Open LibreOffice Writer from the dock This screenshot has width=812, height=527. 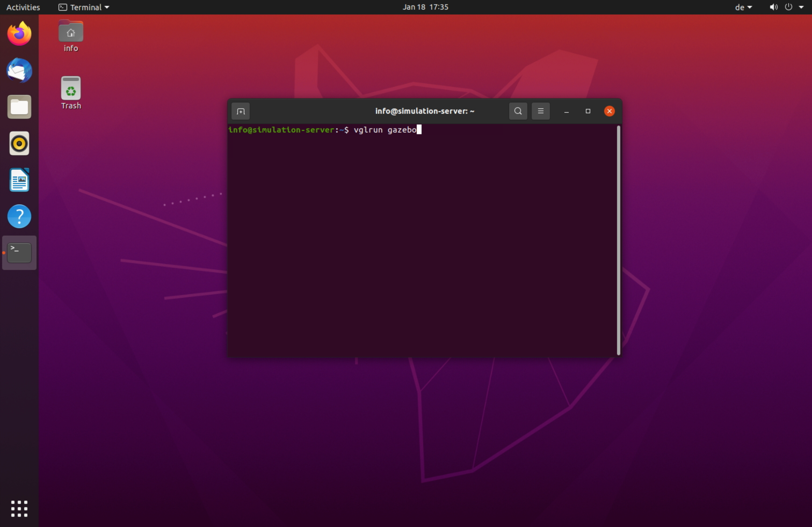pos(19,180)
